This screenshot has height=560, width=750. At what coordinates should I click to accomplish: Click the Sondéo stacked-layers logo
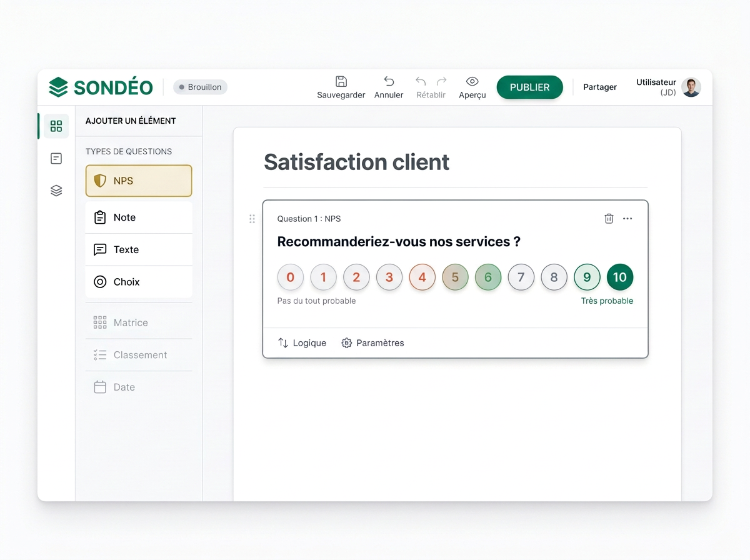[x=58, y=87]
